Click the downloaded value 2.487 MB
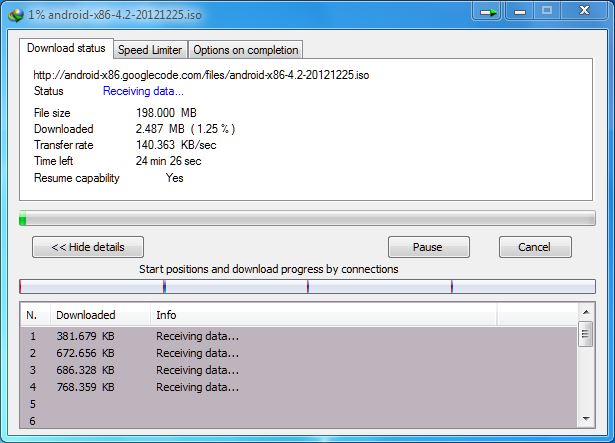The height and width of the screenshot is (443, 615). (186, 129)
